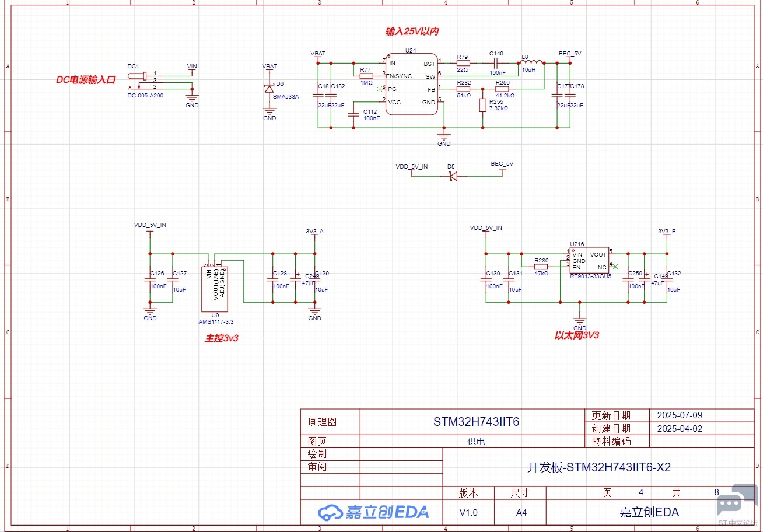Select the C127 capacitor symbol

tap(172, 280)
